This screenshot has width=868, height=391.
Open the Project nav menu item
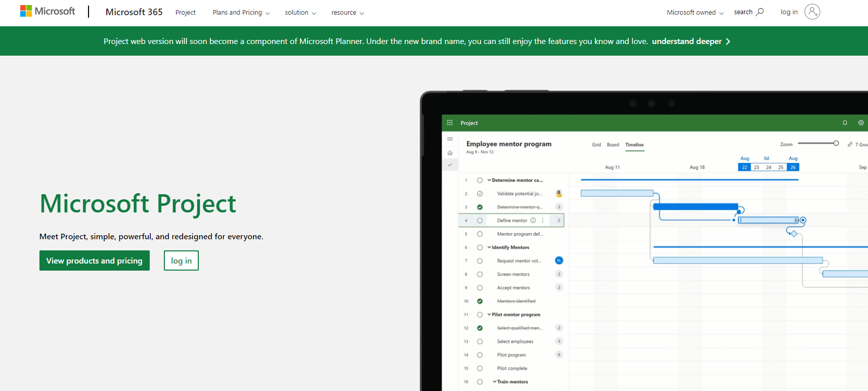click(x=186, y=12)
